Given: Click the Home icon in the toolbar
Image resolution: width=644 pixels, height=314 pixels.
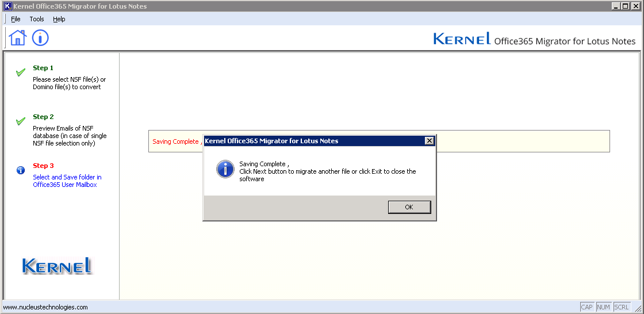Looking at the screenshot, I should point(18,38).
